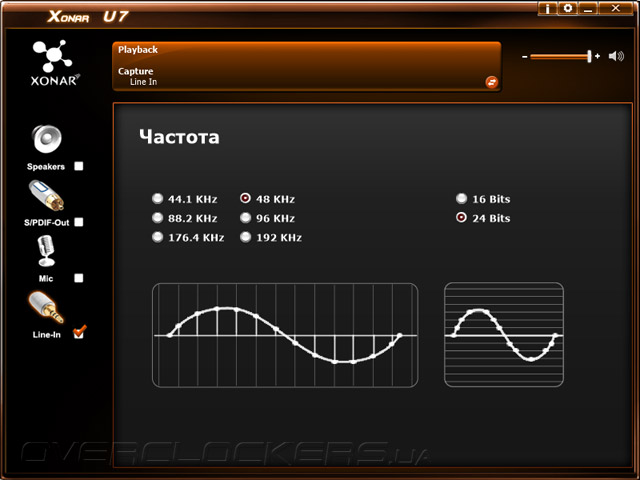
Task: Enable the S/PDIF-Out checkbox
Action: [79, 222]
